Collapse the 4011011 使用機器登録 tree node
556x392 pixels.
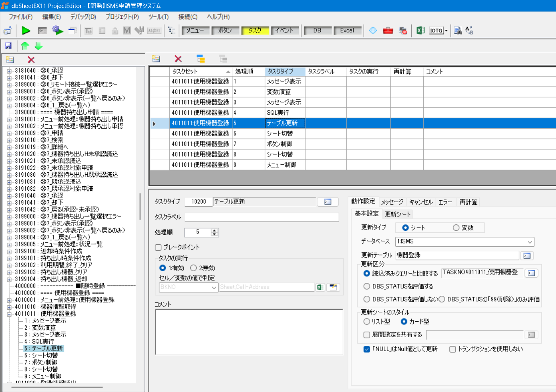pos(9,314)
